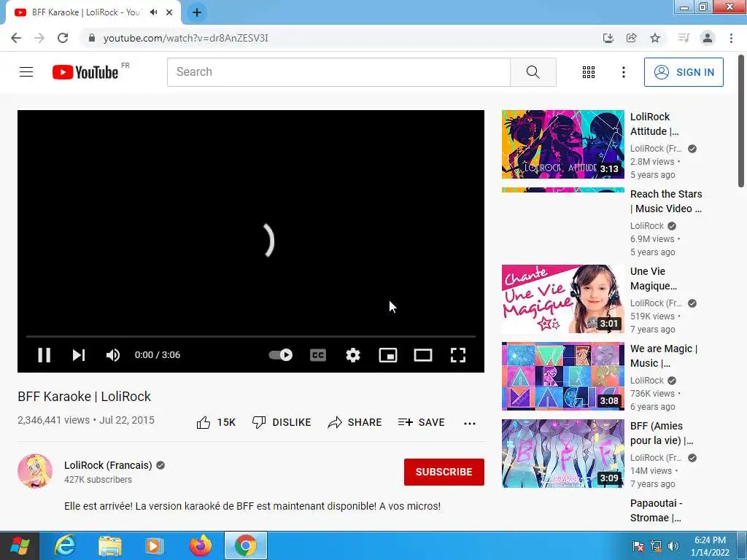This screenshot has width=747, height=560.
Task: Share this page from address bar
Action: pyautogui.click(x=631, y=38)
